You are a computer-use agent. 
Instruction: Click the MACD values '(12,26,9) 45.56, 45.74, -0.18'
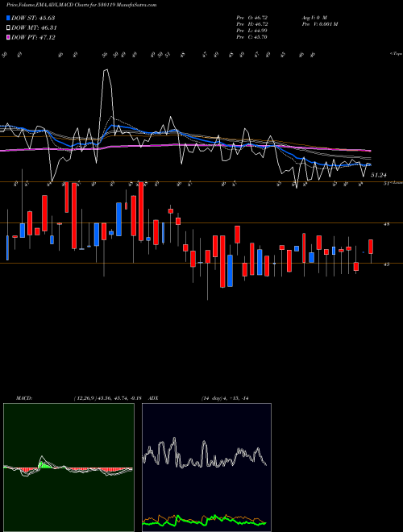coord(107,398)
